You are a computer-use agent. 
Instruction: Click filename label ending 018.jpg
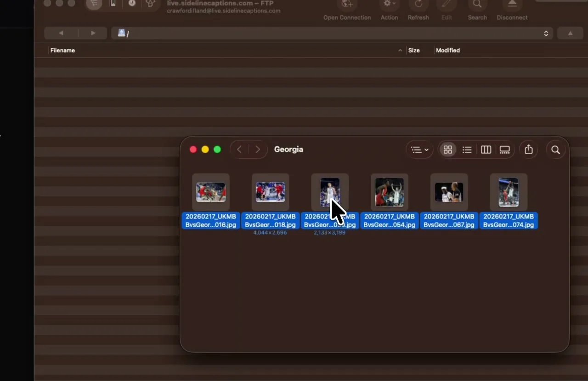pyautogui.click(x=271, y=220)
